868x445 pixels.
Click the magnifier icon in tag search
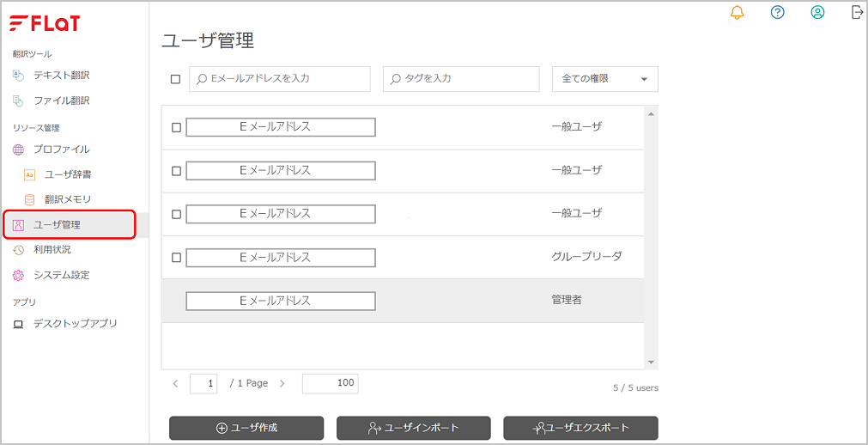[x=395, y=79]
